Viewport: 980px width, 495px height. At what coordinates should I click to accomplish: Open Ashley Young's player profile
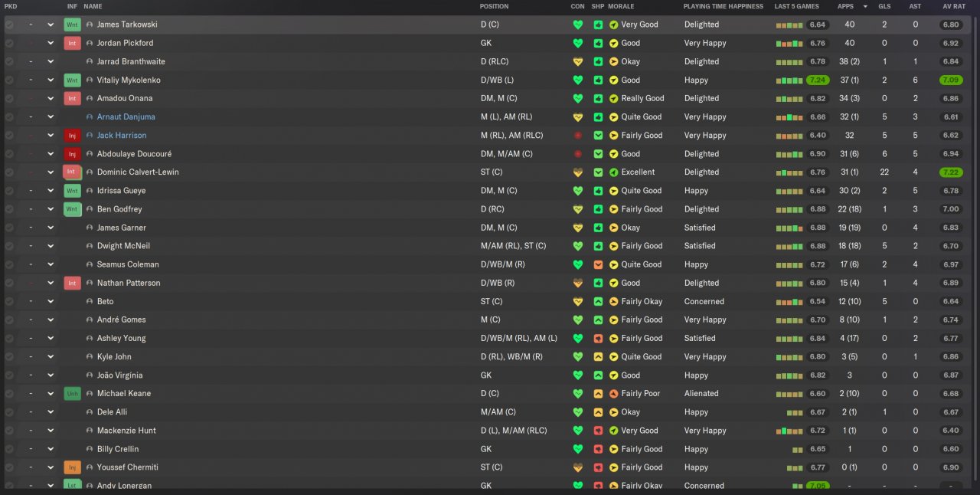tap(121, 339)
